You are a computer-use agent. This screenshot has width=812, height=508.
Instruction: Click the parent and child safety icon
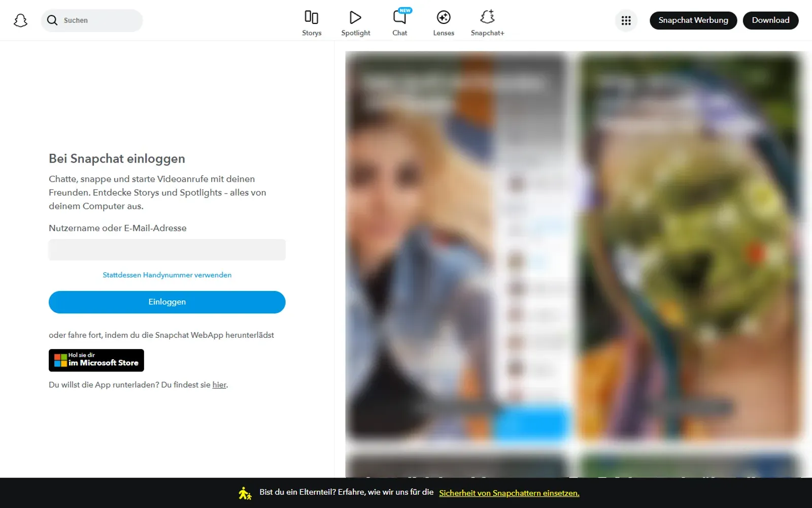pos(245,493)
